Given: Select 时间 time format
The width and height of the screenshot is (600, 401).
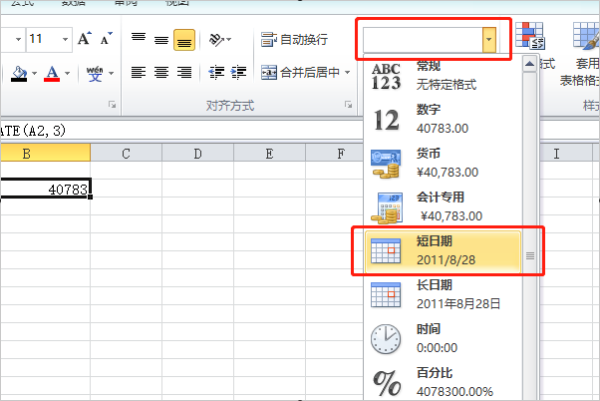Looking at the screenshot, I should tap(443, 339).
